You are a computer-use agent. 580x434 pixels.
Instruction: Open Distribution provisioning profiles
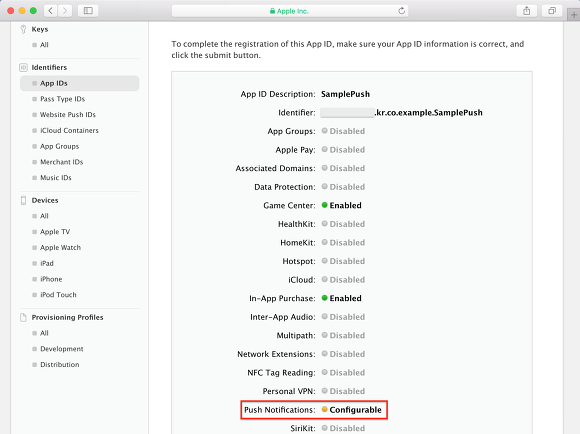coord(60,364)
